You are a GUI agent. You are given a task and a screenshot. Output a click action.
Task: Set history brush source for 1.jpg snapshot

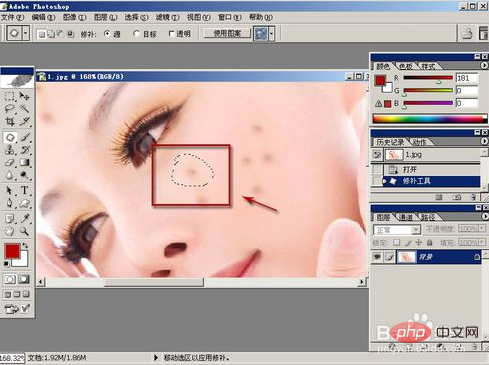pos(377,154)
